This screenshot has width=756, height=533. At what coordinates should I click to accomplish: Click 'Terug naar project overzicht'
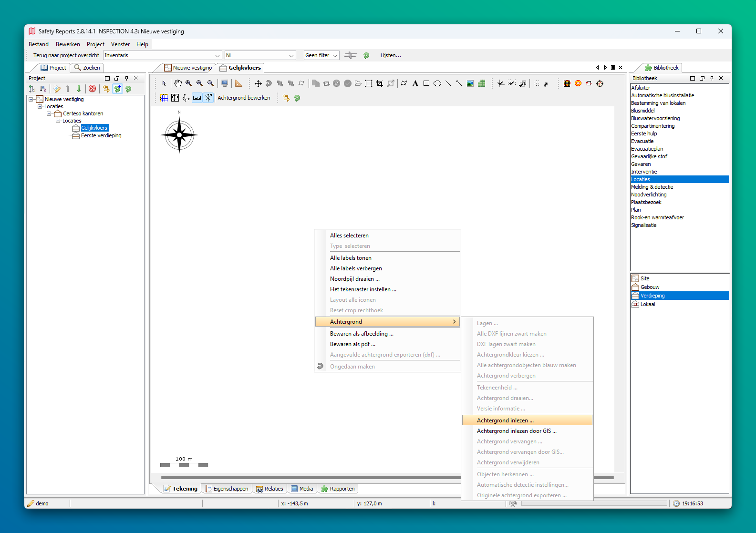click(x=66, y=56)
